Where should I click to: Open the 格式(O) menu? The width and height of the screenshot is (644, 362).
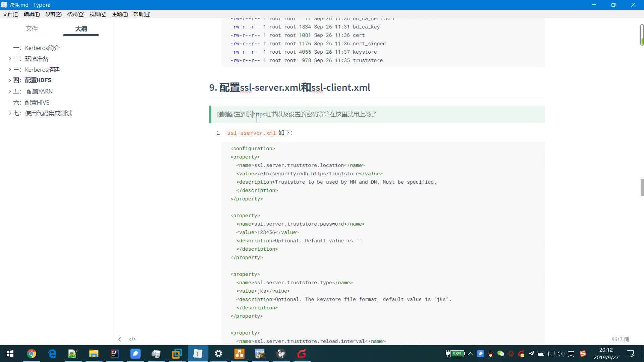pos(75,14)
